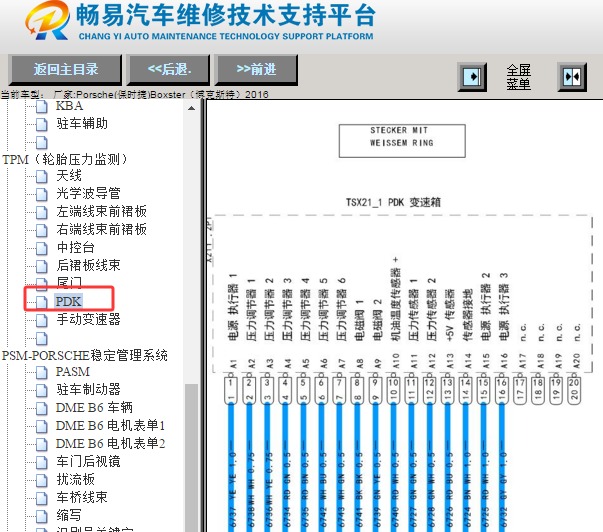Select the PDK tree item

click(68, 301)
